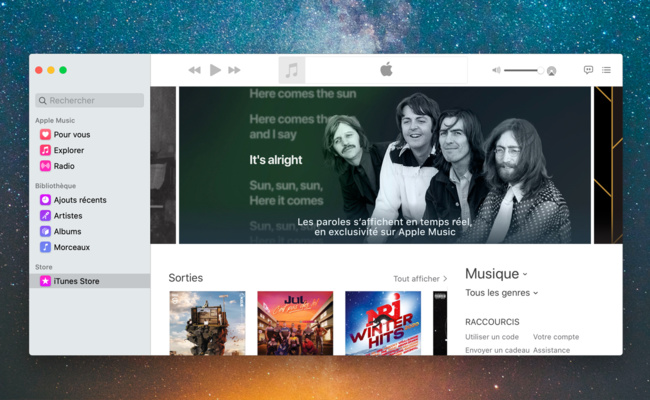
Task: Mute audio via the speaker icon
Action: tap(496, 70)
